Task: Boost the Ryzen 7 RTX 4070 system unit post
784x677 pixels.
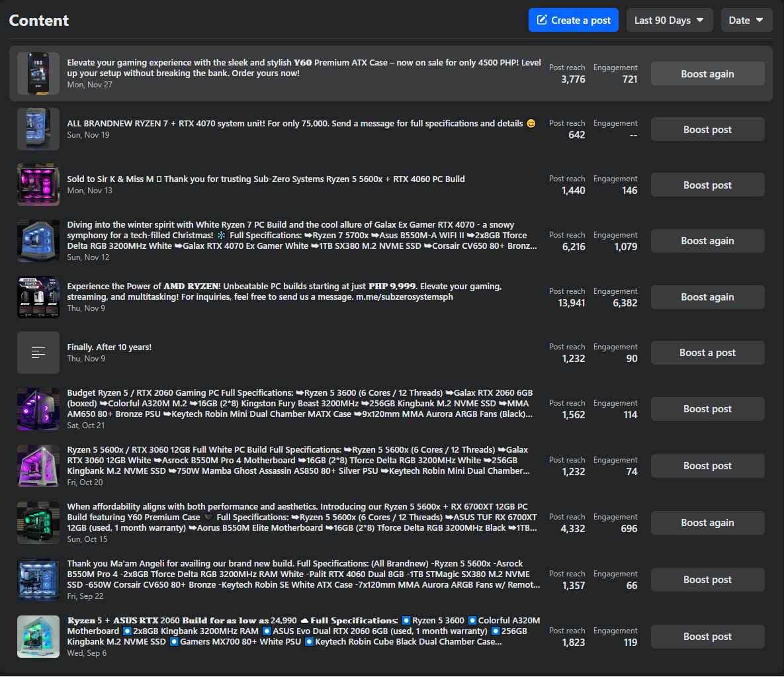Action: click(707, 129)
